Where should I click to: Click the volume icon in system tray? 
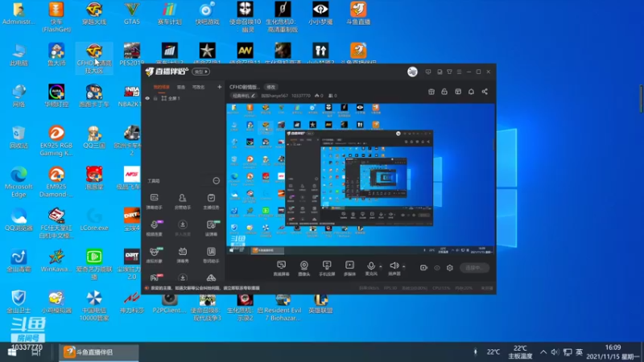pyautogui.click(x=555, y=352)
